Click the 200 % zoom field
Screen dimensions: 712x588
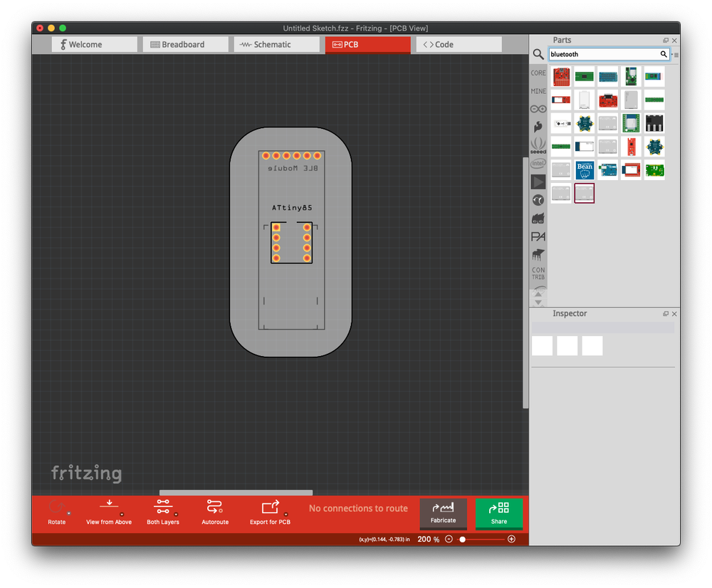pos(428,539)
